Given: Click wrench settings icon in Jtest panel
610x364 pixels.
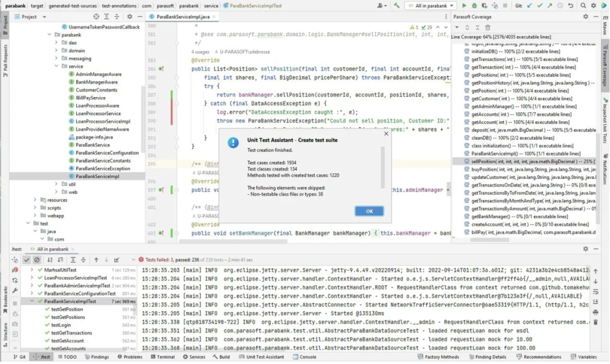Looking at the screenshot, I should click(x=15, y=291).
